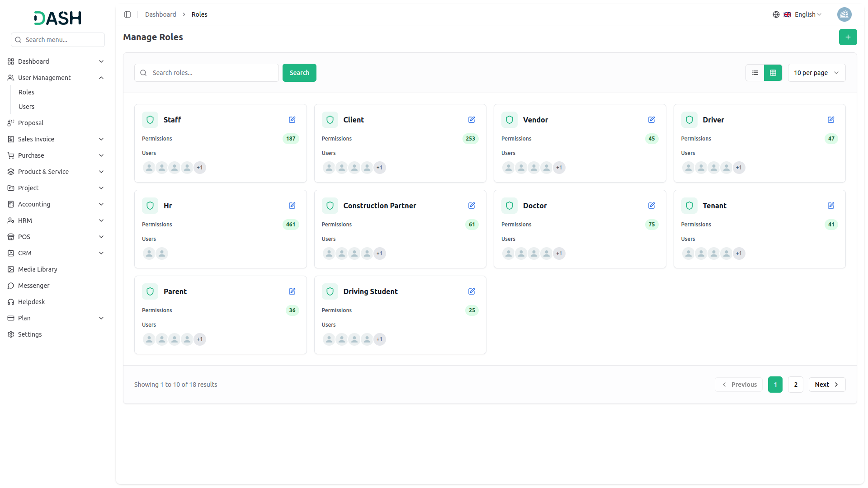Open Users submenu item in sidebar

27,107
